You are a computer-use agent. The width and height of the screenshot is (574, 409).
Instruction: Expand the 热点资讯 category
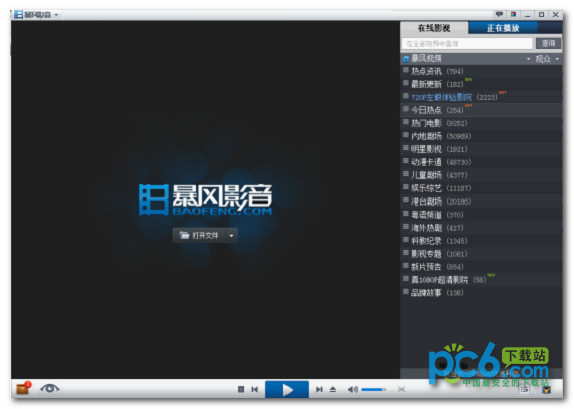coord(406,70)
